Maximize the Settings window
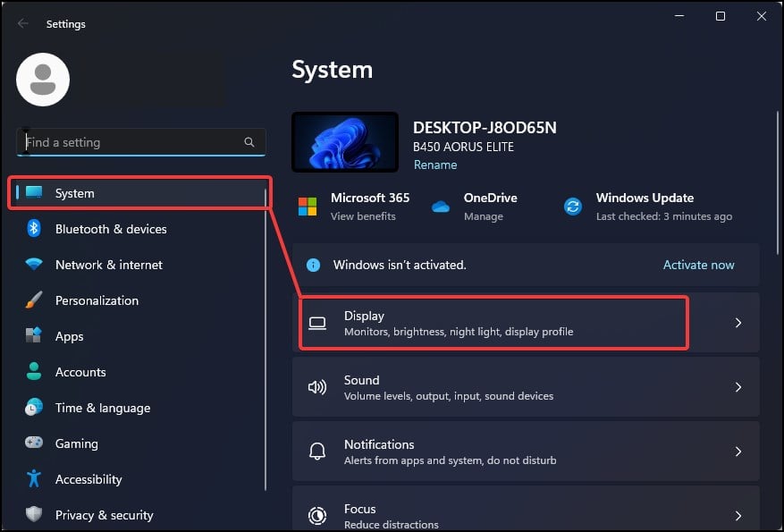The width and height of the screenshot is (784, 532). coord(720,16)
